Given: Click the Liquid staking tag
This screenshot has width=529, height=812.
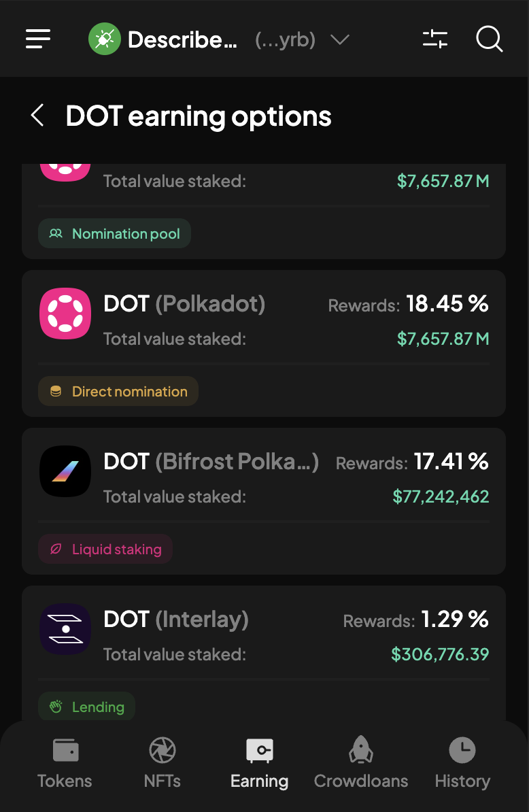Looking at the screenshot, I should 105,549.
